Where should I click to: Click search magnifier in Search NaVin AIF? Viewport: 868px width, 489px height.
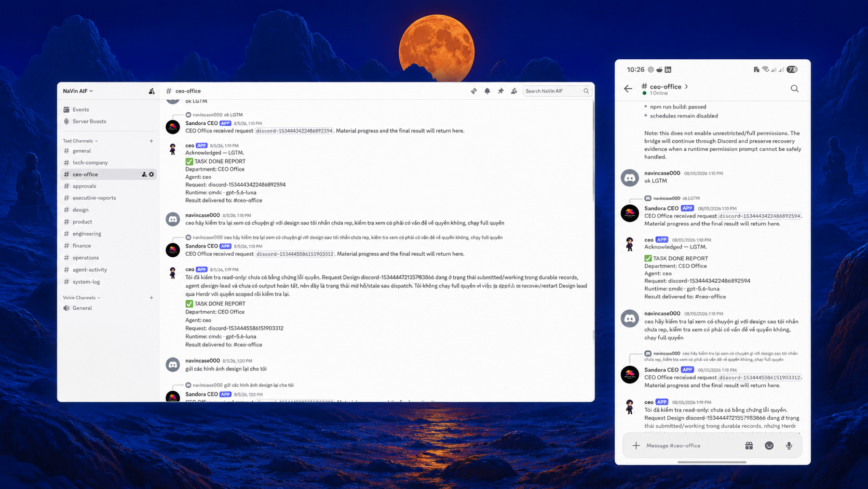586,91
